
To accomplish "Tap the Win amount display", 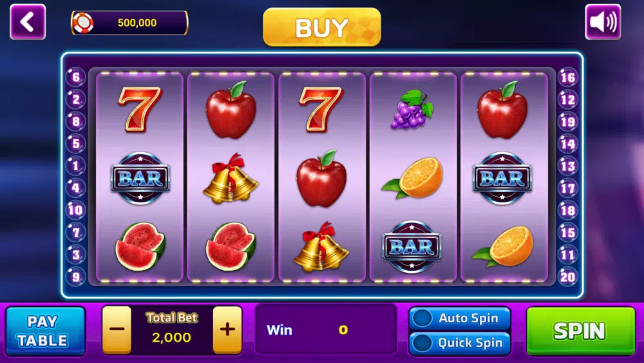I will coord(326,329).
